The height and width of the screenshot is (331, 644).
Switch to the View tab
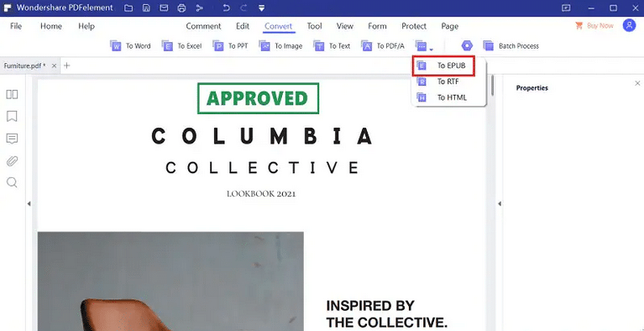[x=344, y=26]
